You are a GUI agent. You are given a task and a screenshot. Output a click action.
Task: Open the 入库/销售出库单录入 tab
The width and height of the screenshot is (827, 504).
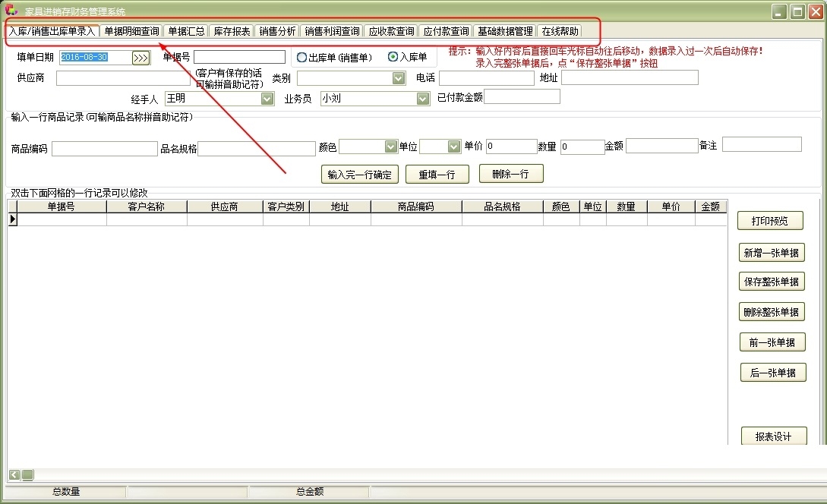pos(52,31)
